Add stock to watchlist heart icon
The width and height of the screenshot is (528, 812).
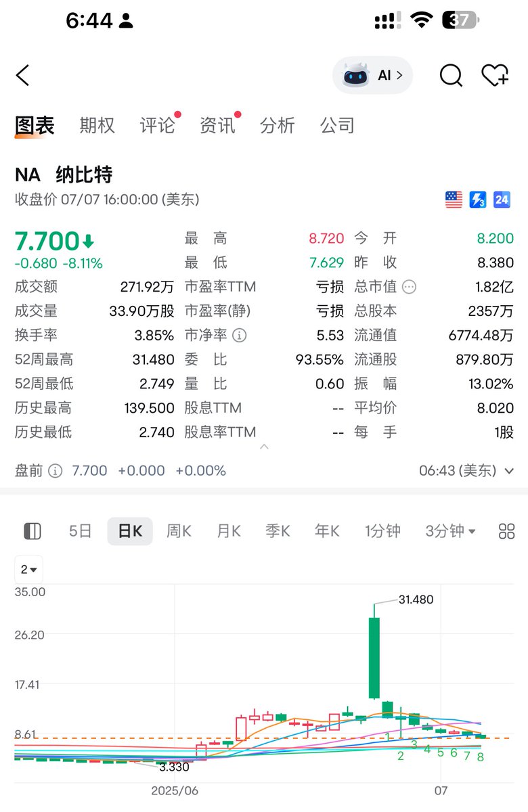495,75
